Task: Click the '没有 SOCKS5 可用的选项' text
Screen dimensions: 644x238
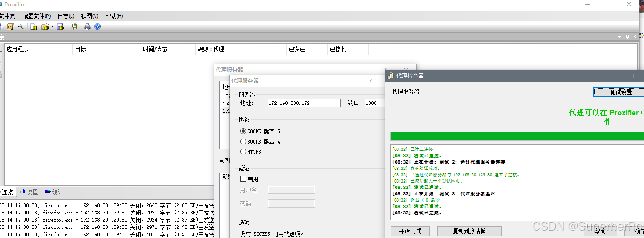Action: pyautogui.click(x=272, y=234)
